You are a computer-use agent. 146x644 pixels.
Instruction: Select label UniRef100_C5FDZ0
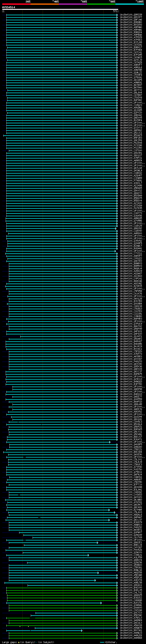(131, 352)
